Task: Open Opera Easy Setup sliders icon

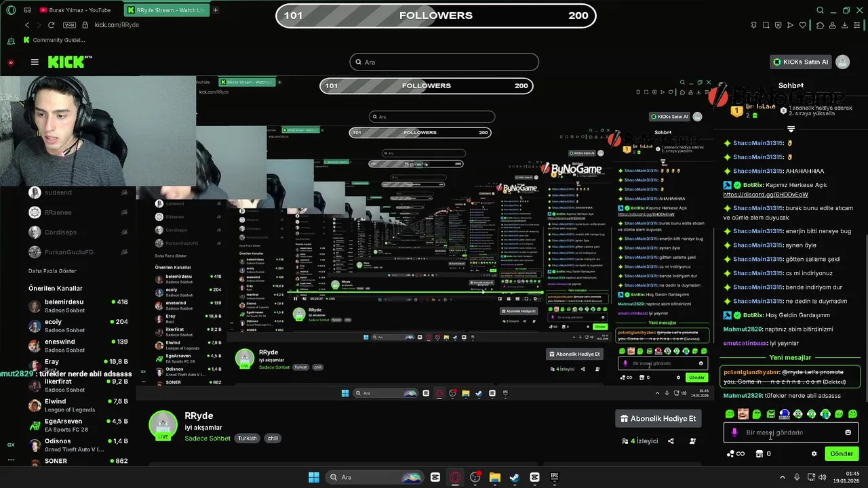Action: [x=858, y=25]
